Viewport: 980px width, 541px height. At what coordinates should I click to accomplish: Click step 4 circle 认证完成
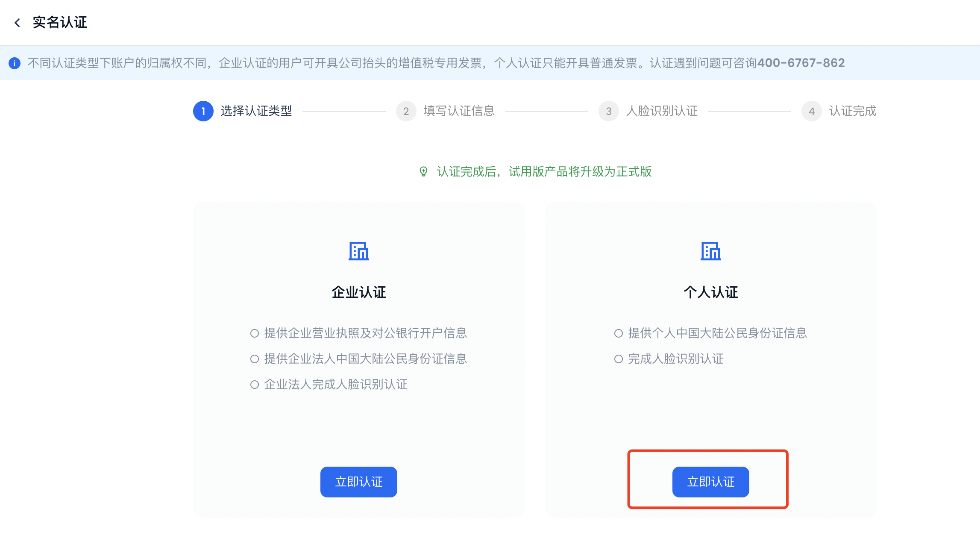click(x=811, y=111)
